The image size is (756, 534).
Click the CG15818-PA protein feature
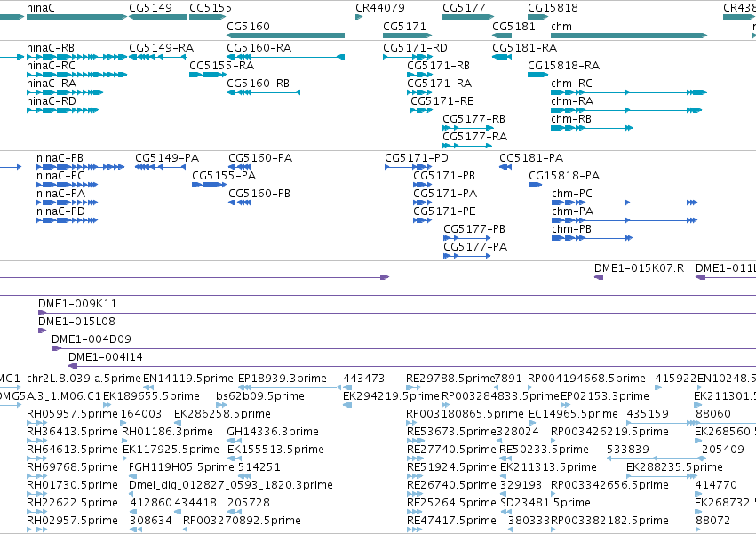click(x=535, y=185)
